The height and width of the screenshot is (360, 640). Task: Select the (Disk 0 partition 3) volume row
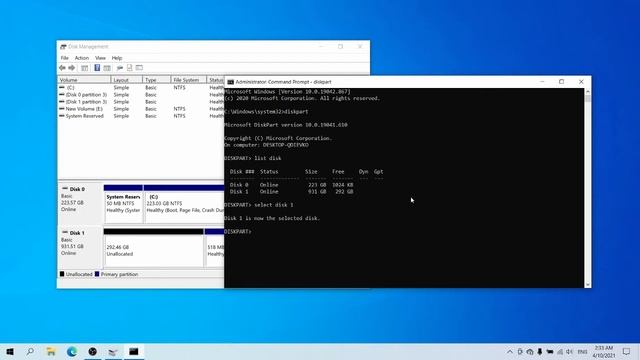coord(141,95)
